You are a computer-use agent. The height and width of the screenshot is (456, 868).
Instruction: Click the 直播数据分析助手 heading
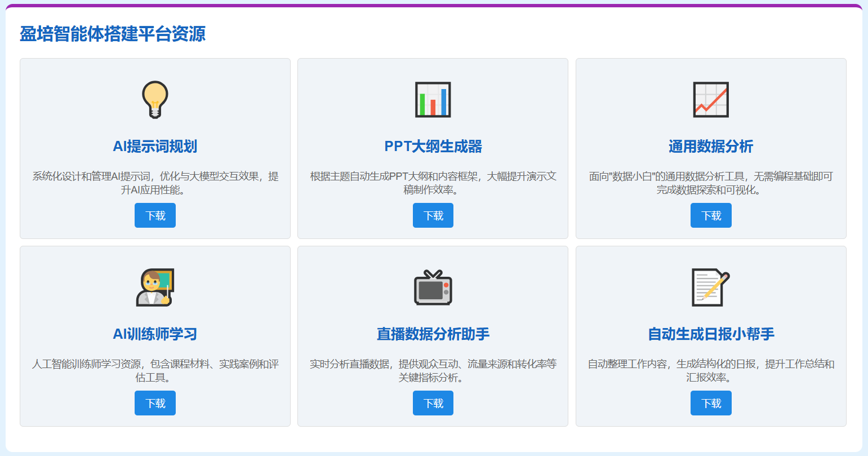433,333
